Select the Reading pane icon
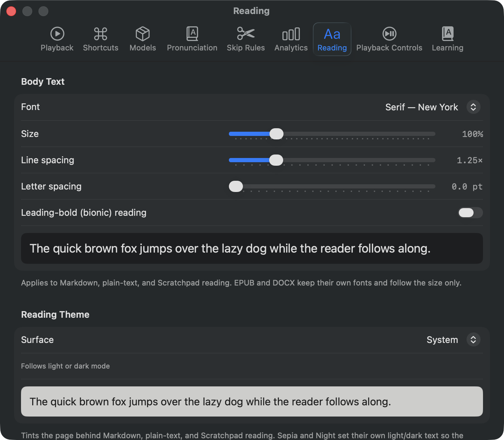 [x=332, y=39]
